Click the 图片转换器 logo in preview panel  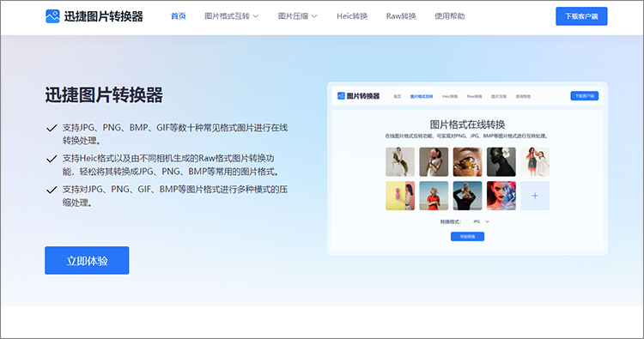click(358, 96)
